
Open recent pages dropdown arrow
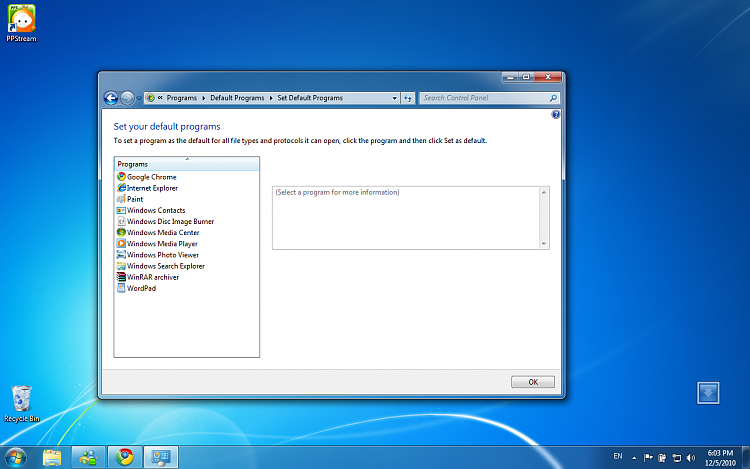tap(139, 98)
